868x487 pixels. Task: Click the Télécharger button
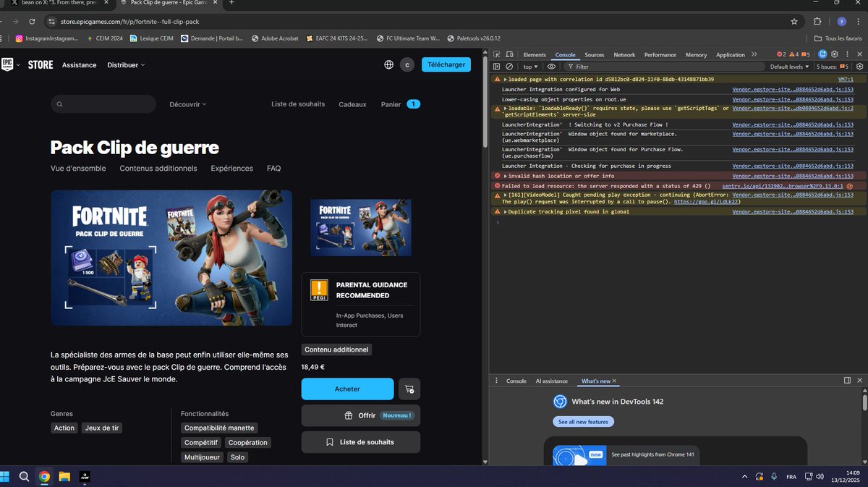click(446, 64)
